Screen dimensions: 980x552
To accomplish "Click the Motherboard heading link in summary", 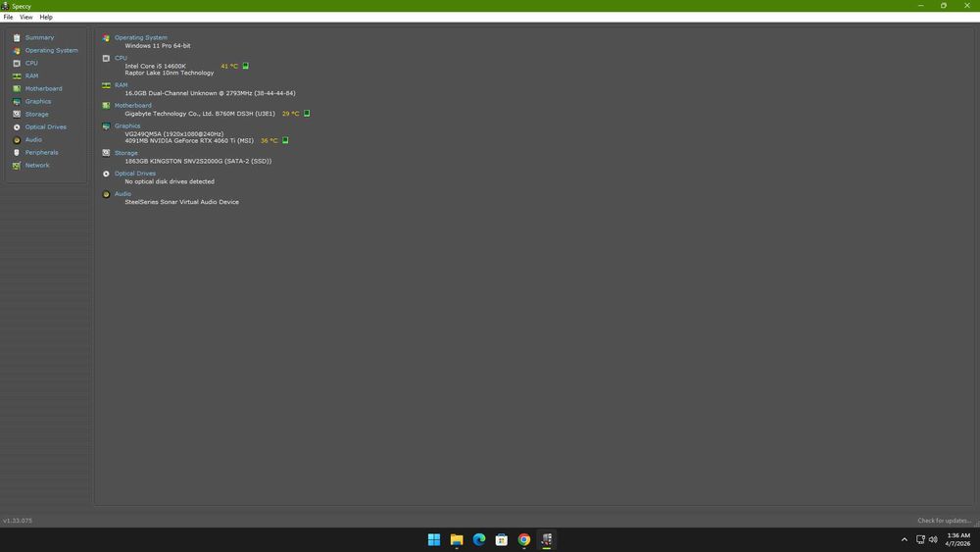I will tap(132, 106).
